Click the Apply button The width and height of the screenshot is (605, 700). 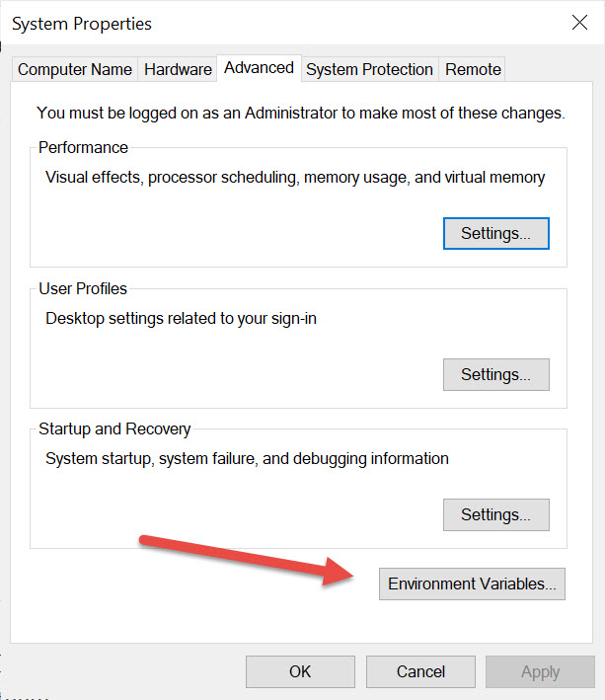[540, 671]
